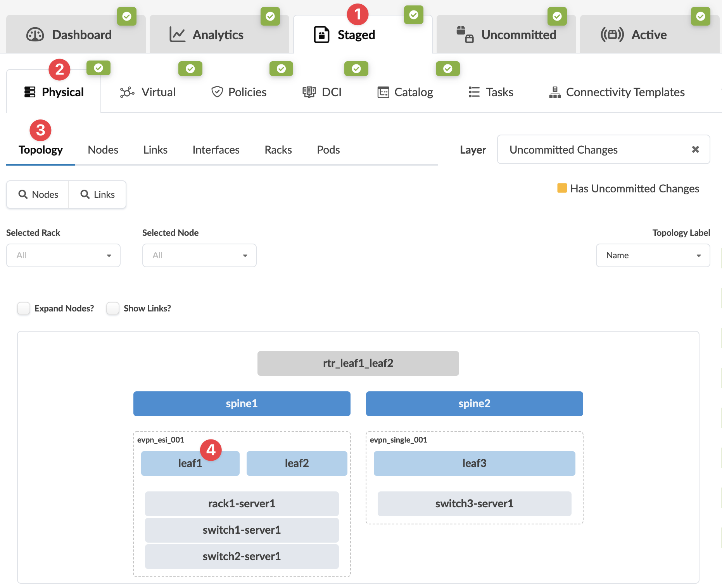Select the spine1 node in topology
This screenshot has width=722, height=588.
point(242,404)
